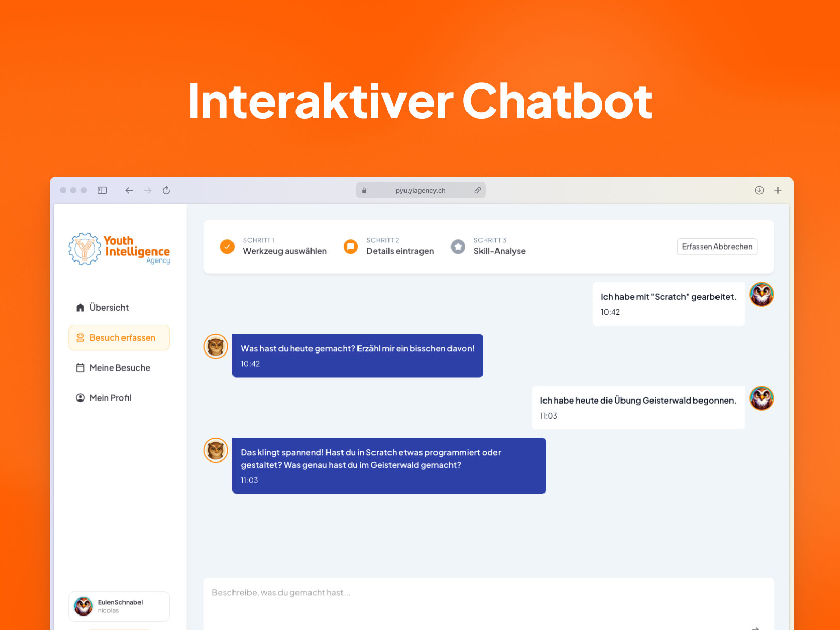Click the house icon next to Übersicht

[x=80, y=308]
